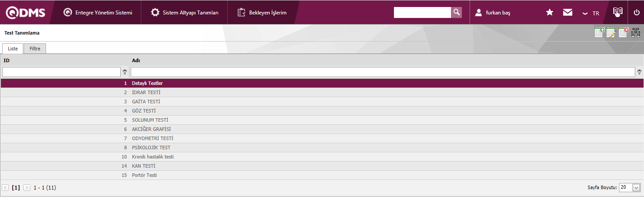Image resolution: width=644 pixels, height=197 pixels.
Task: Switch to the Liste tab
Action: coord(13,49)
